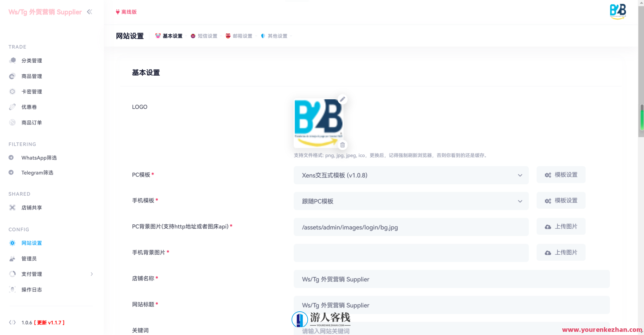This screenshot has width=644, height=335.
Task: Open 分类管理 in the sidebar
Action: click(x=32, y=60)
